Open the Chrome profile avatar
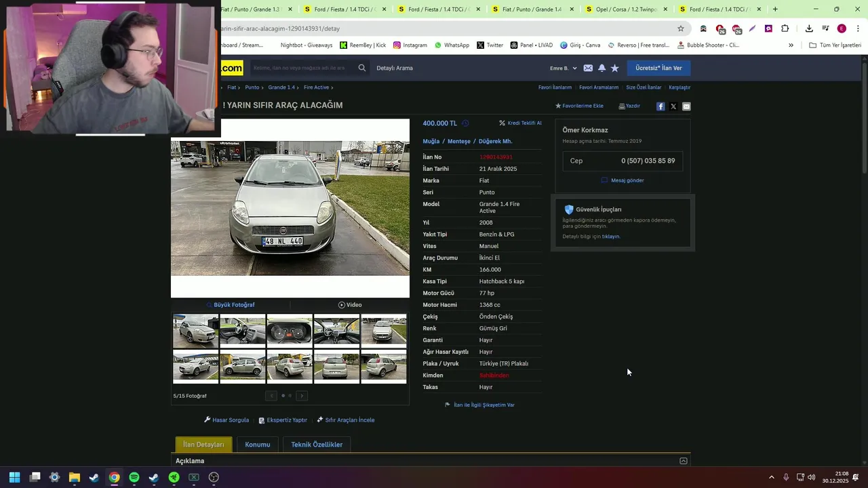The height and width of the screenshot is (488, 868). click(x=842, y=28)
